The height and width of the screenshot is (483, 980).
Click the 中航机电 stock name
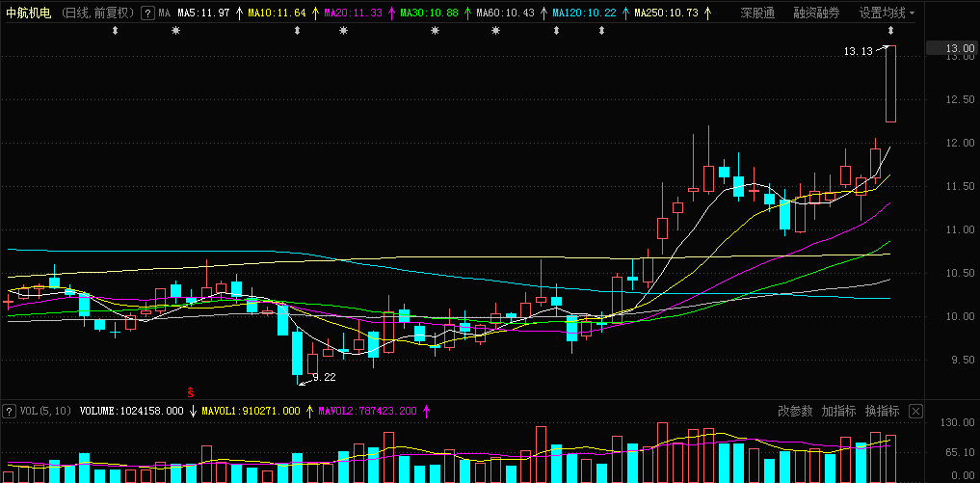[29, 13]
